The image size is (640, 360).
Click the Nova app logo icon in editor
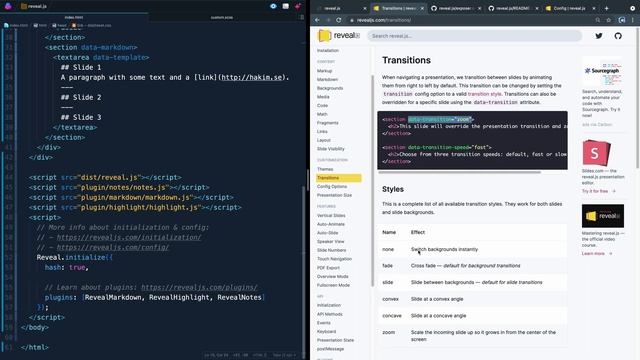[x=8, y=6]
